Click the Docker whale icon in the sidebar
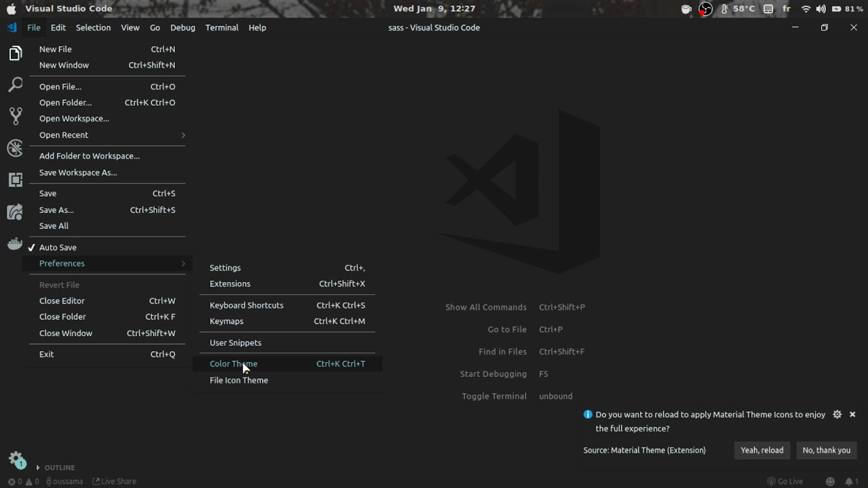This screenshot has height=488, width=868. coord(15,243)
